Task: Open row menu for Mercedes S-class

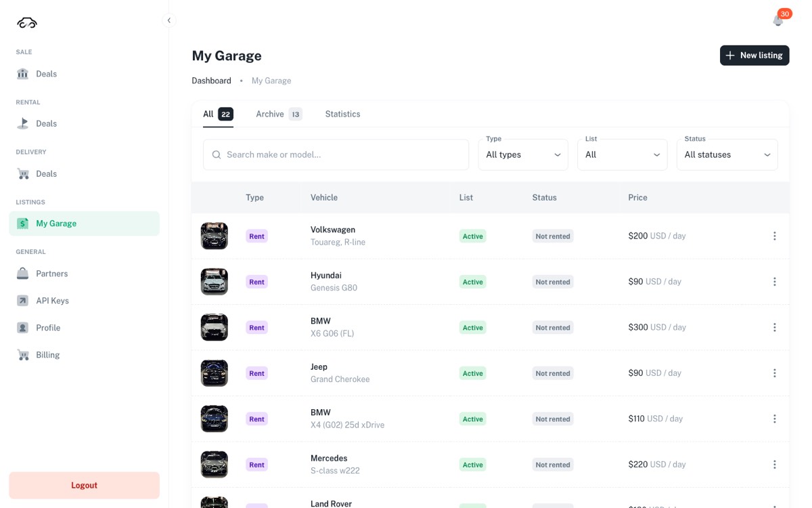Action: pyautogui.click(x=775, y=465)
